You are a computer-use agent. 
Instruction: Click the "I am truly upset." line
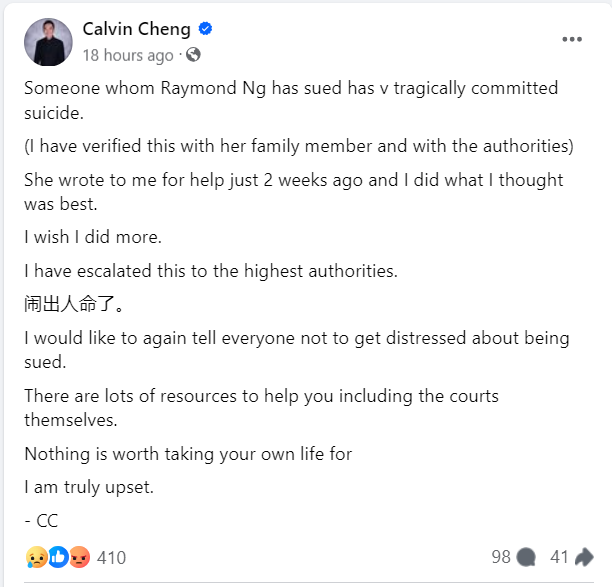[89, 487]
